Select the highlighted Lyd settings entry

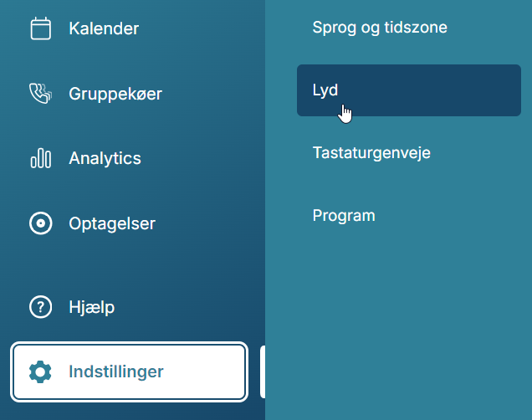pyautogui.click(x=409, y=90)
